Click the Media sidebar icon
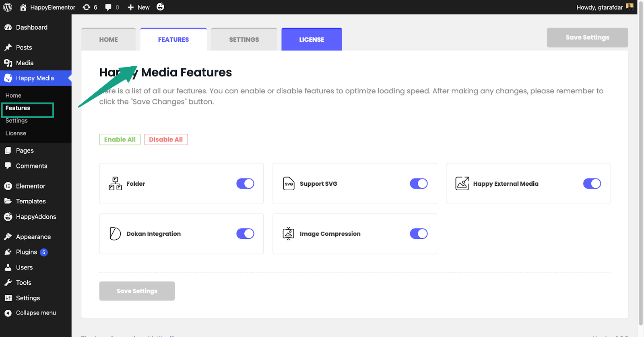The image size is (644, 337). pyautogui.click(x=8, y=63)
